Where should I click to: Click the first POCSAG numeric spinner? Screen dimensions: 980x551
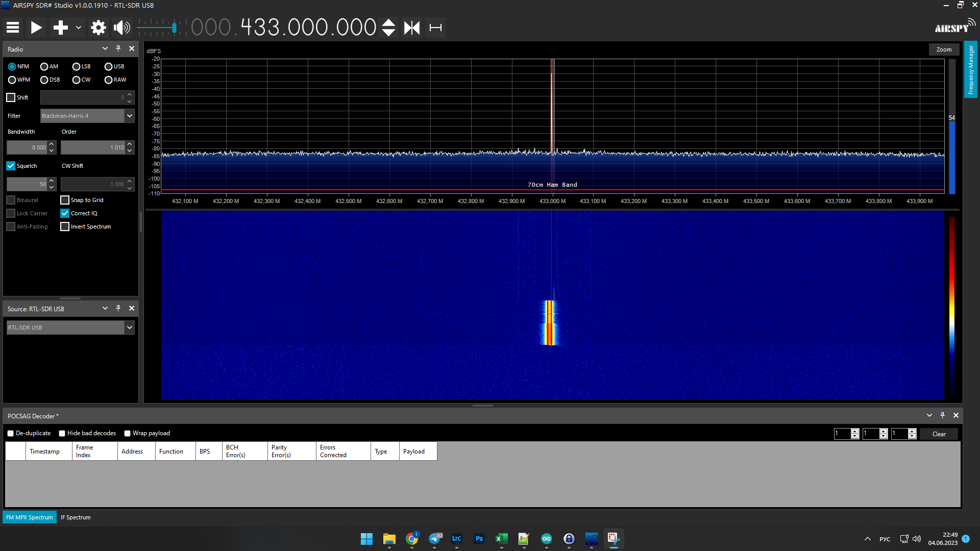[846, 434]
